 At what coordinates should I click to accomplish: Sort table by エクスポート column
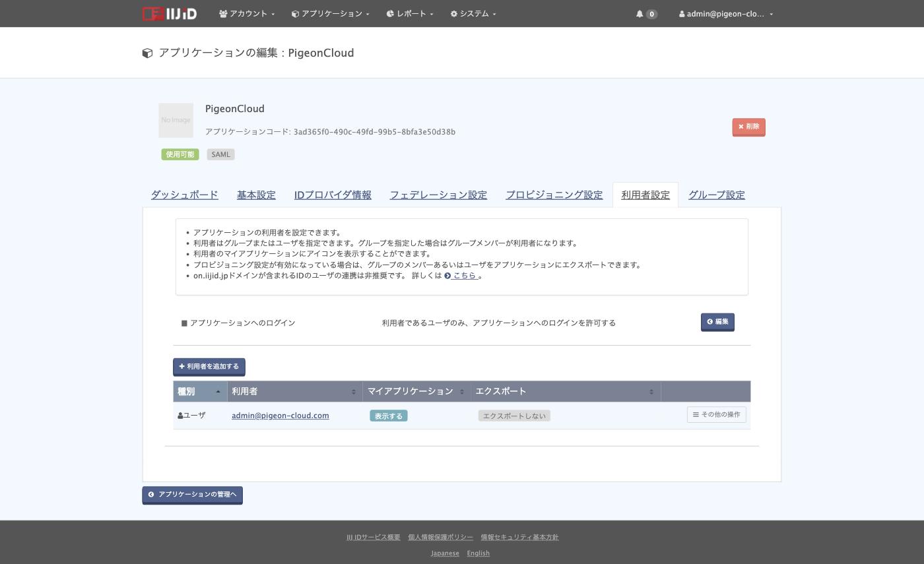coord(566,391)
